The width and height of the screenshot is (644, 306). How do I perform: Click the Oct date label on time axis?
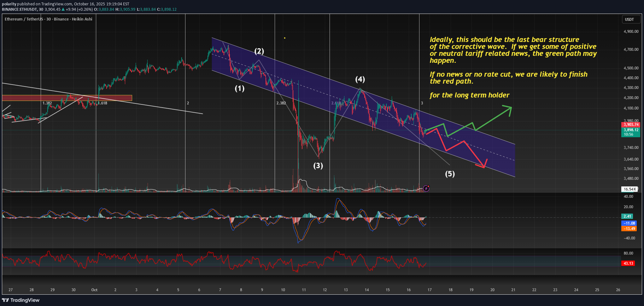tap(94, 290)
